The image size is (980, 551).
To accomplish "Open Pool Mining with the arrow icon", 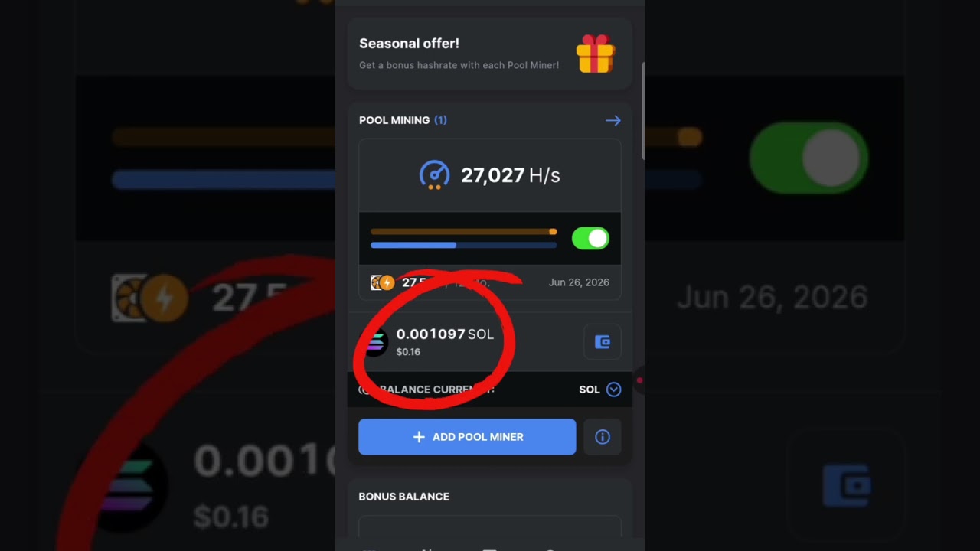I will pos(612,120).
